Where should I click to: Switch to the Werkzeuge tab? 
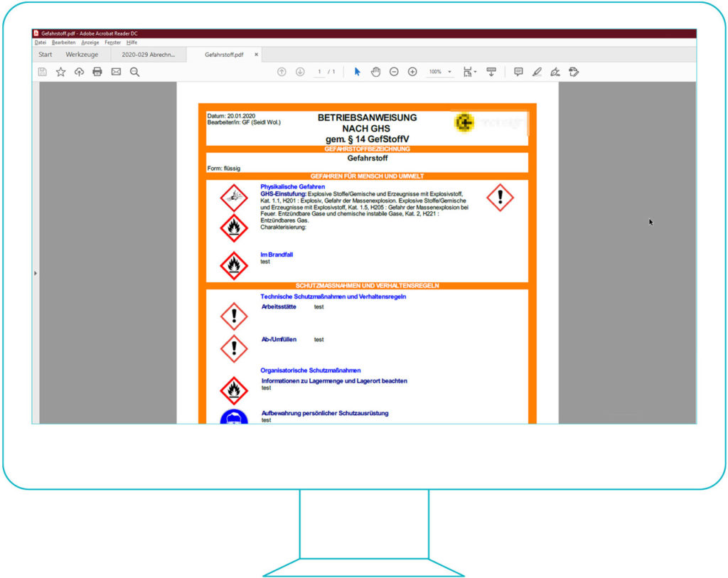pyautogui.click(x=82, y=54)
